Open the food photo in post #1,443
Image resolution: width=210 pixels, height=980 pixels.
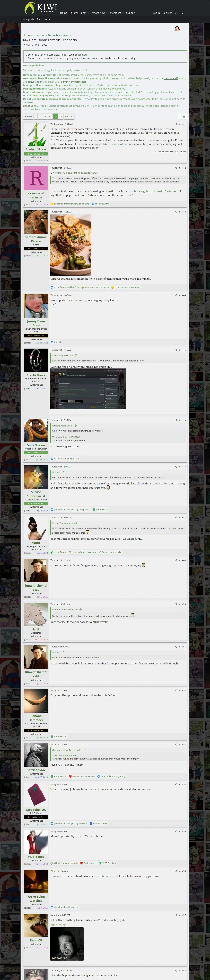pyautogui.click(x=71, y=245)
